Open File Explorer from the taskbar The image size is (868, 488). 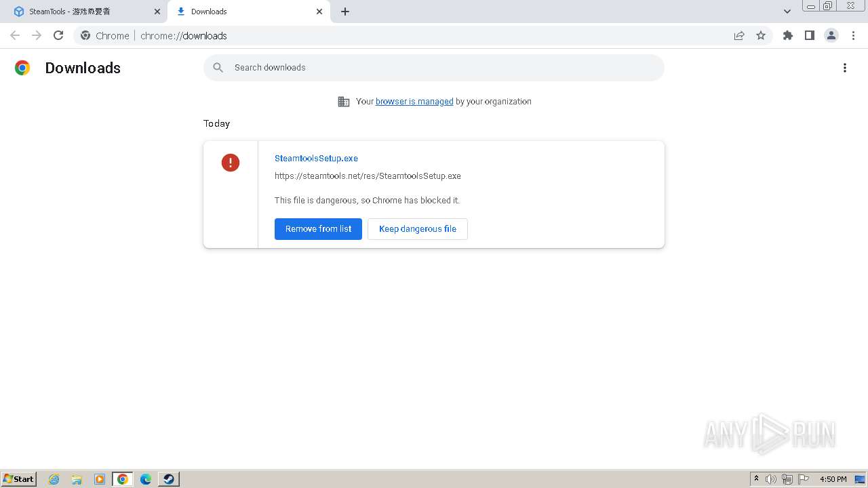77,479
